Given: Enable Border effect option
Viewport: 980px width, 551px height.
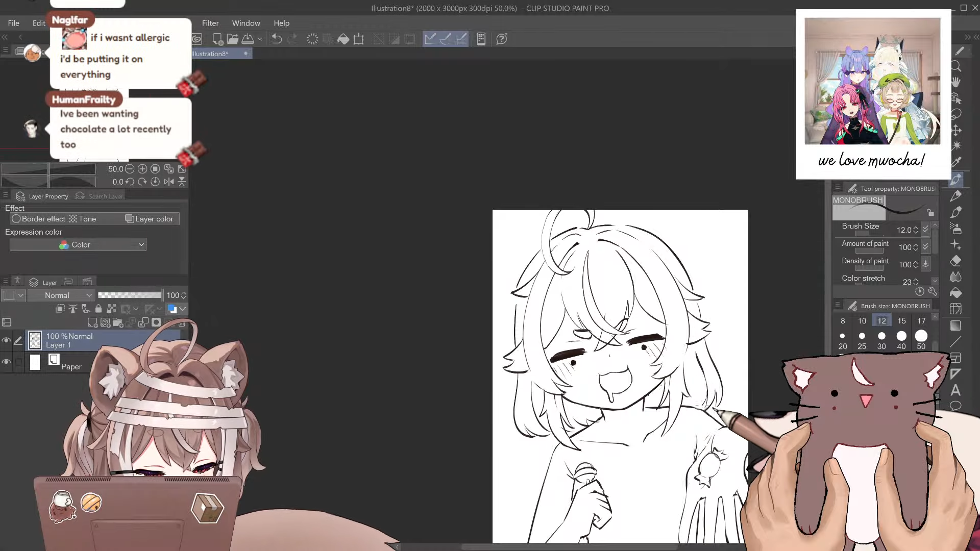Looking at the screenshot, I should click(16, 219).
